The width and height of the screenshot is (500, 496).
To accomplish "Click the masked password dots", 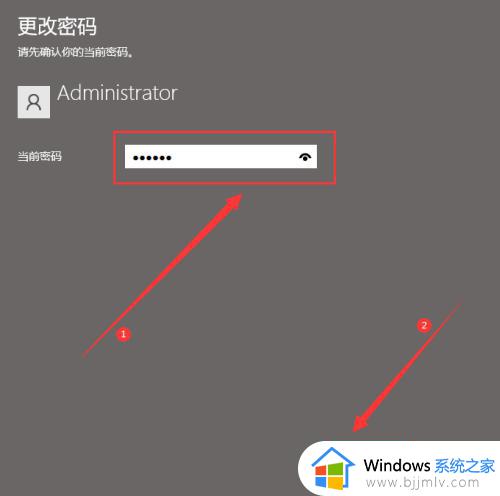I will pos(152,158).
